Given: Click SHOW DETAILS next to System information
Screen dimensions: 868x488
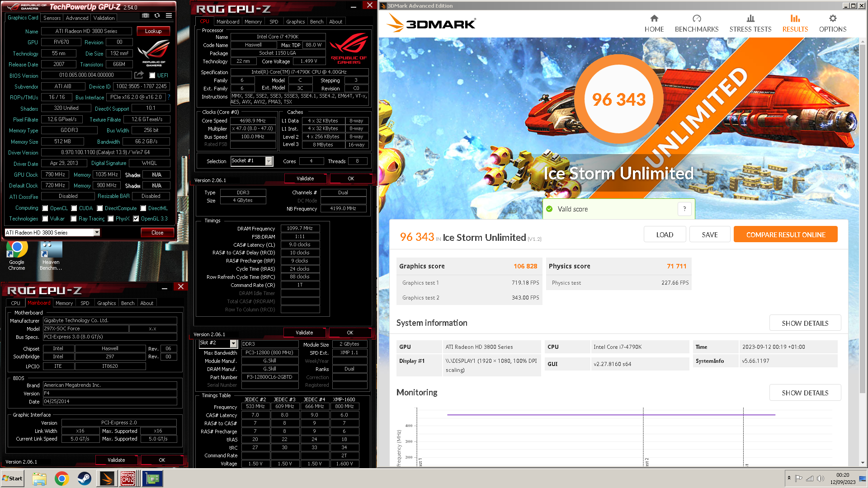Looking at the screenshot, I should coord(805,323).
